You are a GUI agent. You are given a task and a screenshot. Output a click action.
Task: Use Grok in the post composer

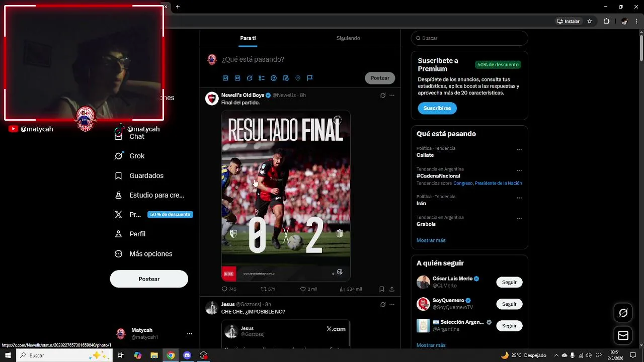(x=250, y=78)
